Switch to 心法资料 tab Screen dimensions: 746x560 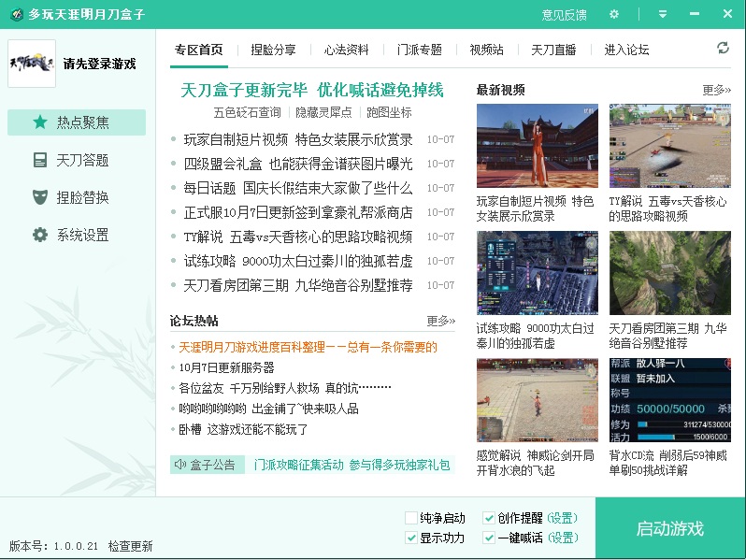(346, 50)
